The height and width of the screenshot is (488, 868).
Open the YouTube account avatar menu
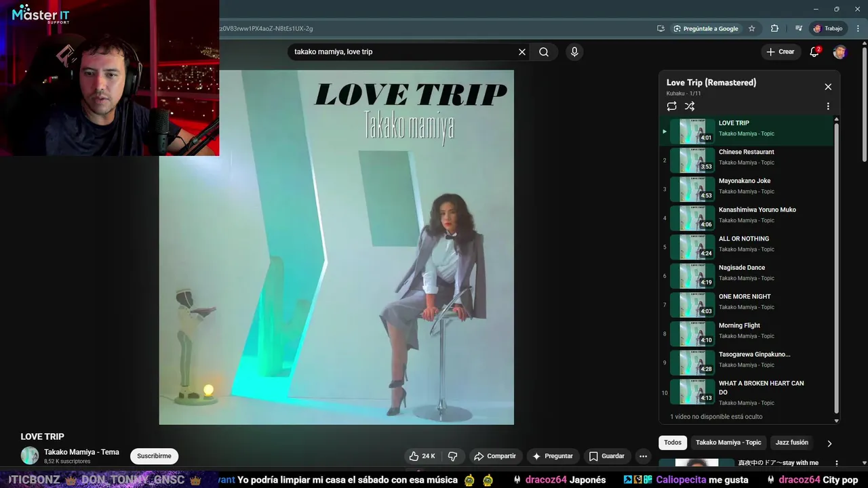click(840, 52)
